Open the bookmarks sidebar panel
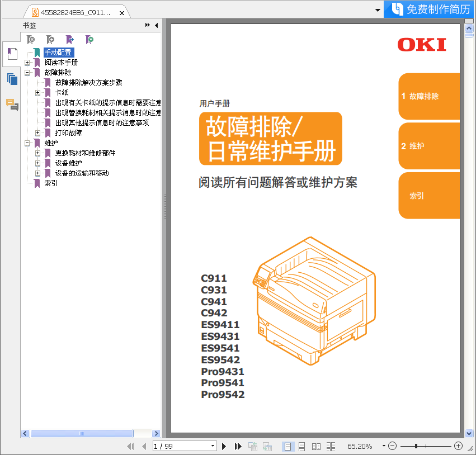 [x=12, y=54]
